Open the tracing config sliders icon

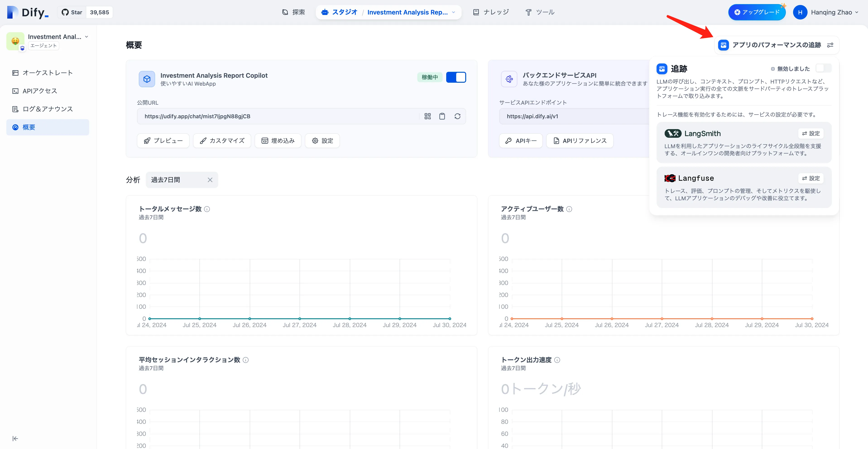click(830, 45)
